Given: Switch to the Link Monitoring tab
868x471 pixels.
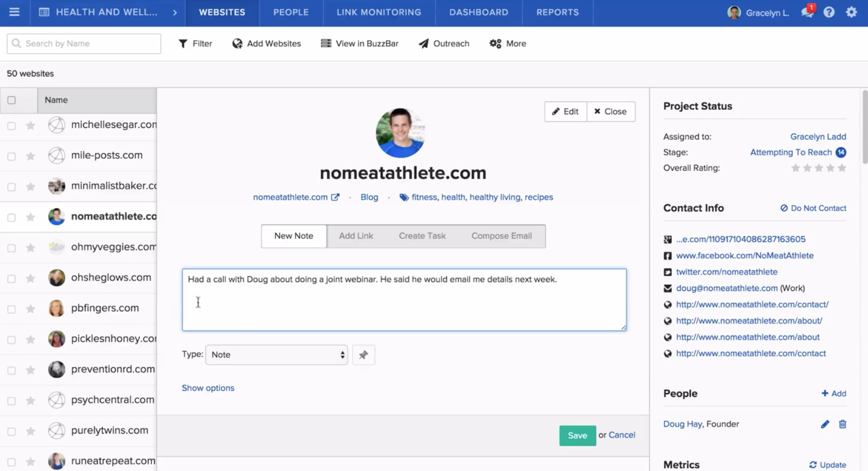Looking at the screenshot, I should click(x=379, y=12).
